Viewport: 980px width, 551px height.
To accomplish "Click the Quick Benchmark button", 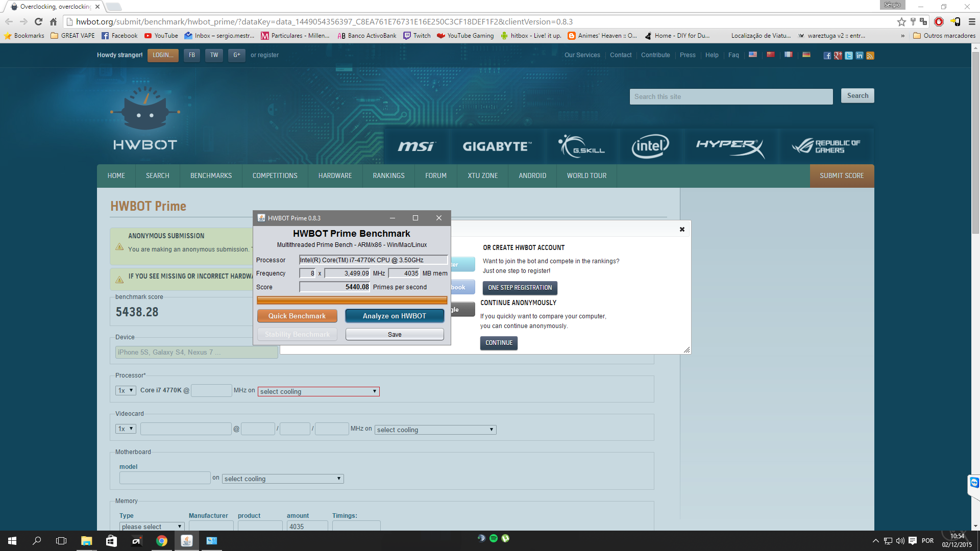I will coord(297,316).
